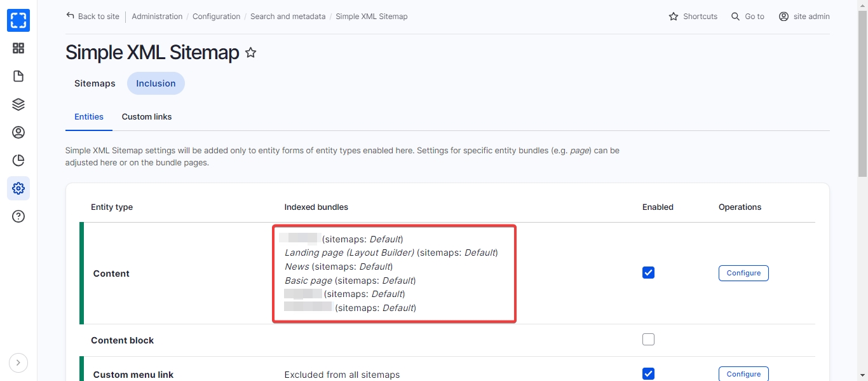Screen dimensions: 868x381
Task: Open the Content page icon in sidebar
Action: coord(18,76)
